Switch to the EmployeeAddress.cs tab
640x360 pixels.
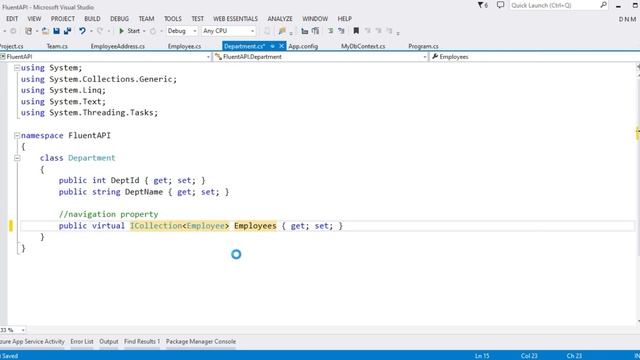118,46
